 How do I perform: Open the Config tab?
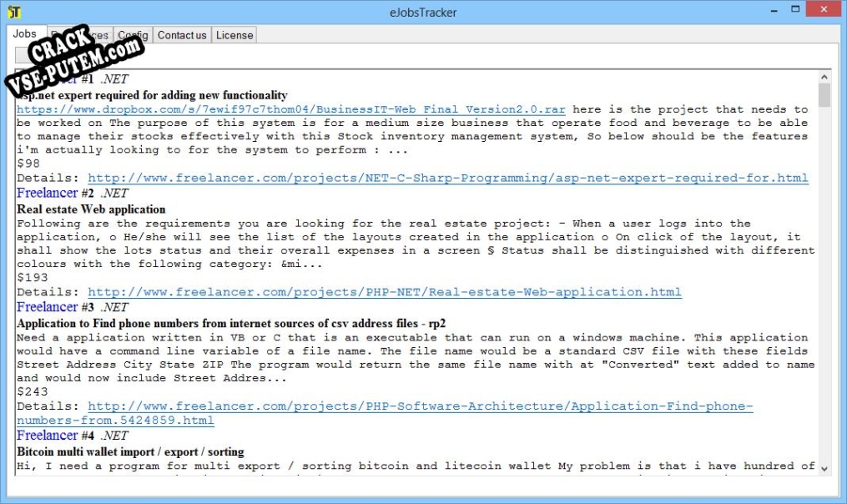pyautogui.click(x=133, y=35)
